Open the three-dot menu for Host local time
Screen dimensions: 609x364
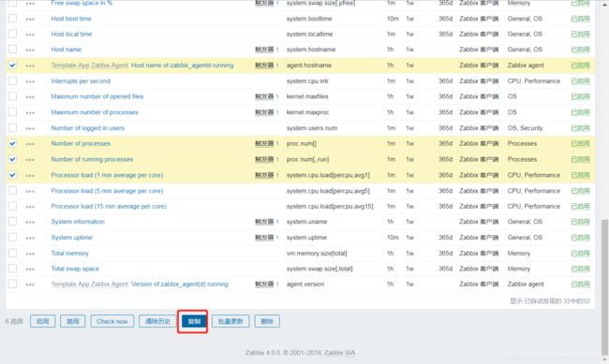(30, 35)
